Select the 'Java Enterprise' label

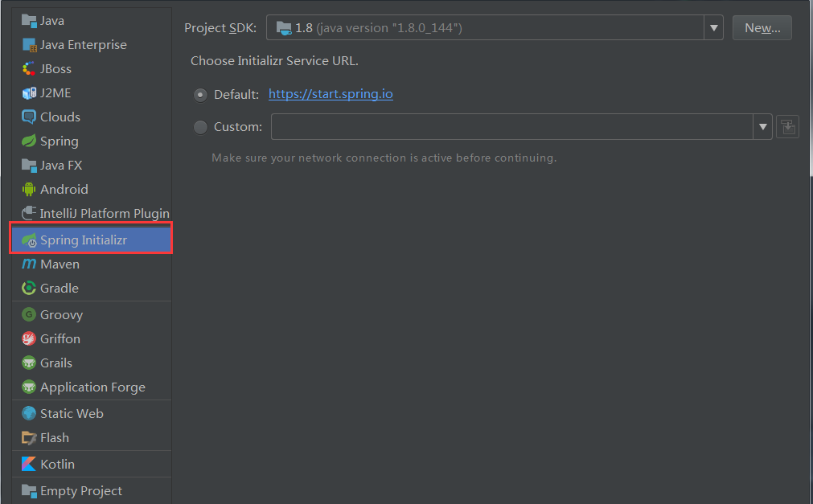click(x=84, y=45)
